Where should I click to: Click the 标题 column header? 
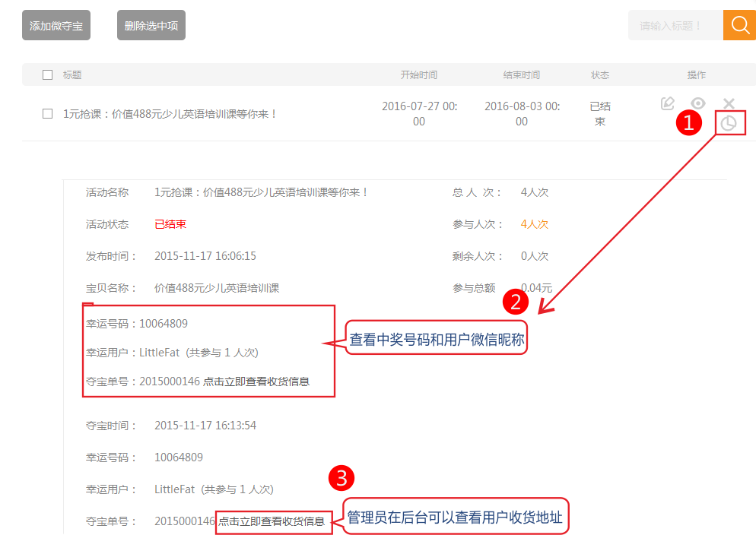coord(72,74)
